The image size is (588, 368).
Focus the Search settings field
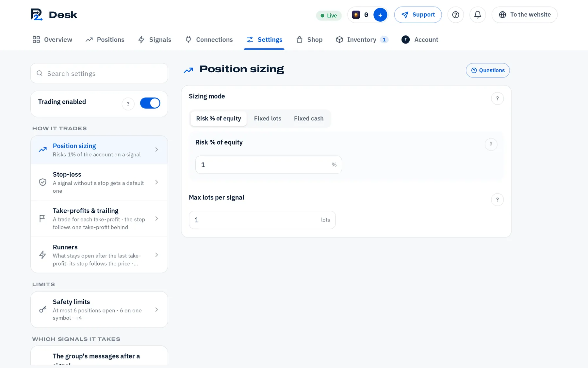pos(99,73)
